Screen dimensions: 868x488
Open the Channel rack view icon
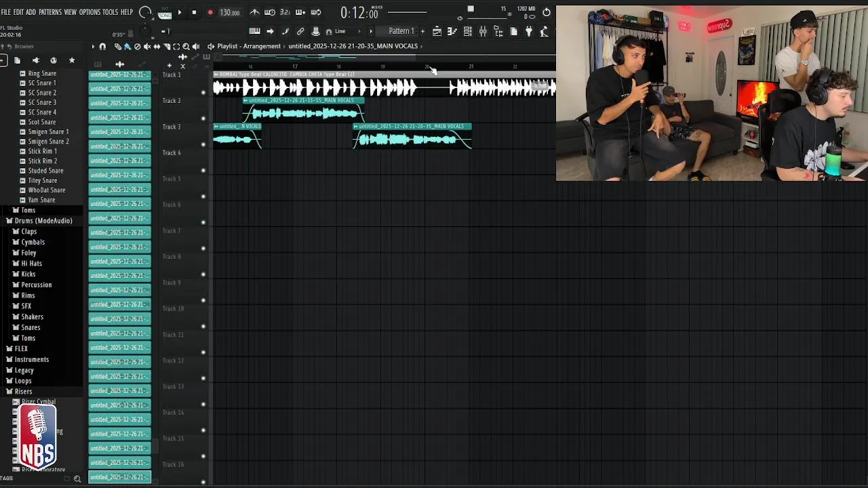point(467,31)
